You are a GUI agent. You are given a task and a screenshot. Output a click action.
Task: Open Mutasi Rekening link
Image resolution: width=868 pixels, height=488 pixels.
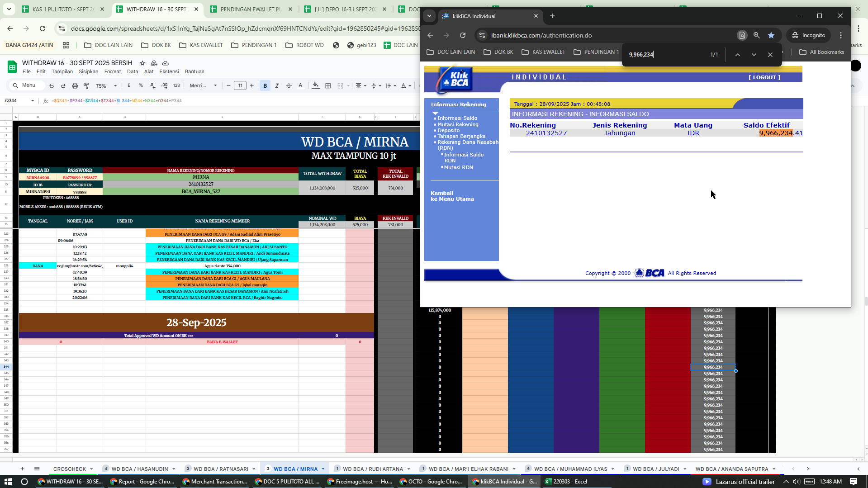click(458, 124)
